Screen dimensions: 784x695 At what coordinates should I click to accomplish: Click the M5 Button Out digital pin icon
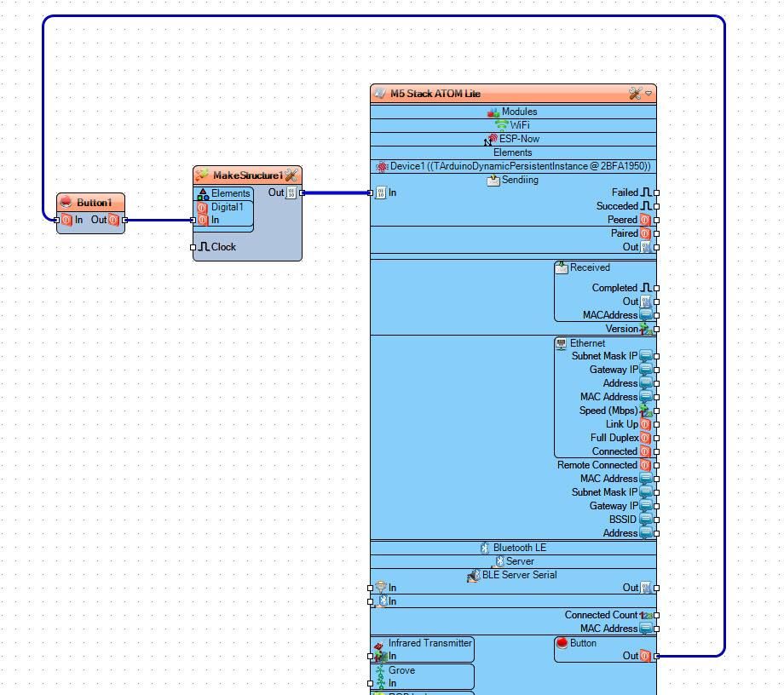coord(645,656)
